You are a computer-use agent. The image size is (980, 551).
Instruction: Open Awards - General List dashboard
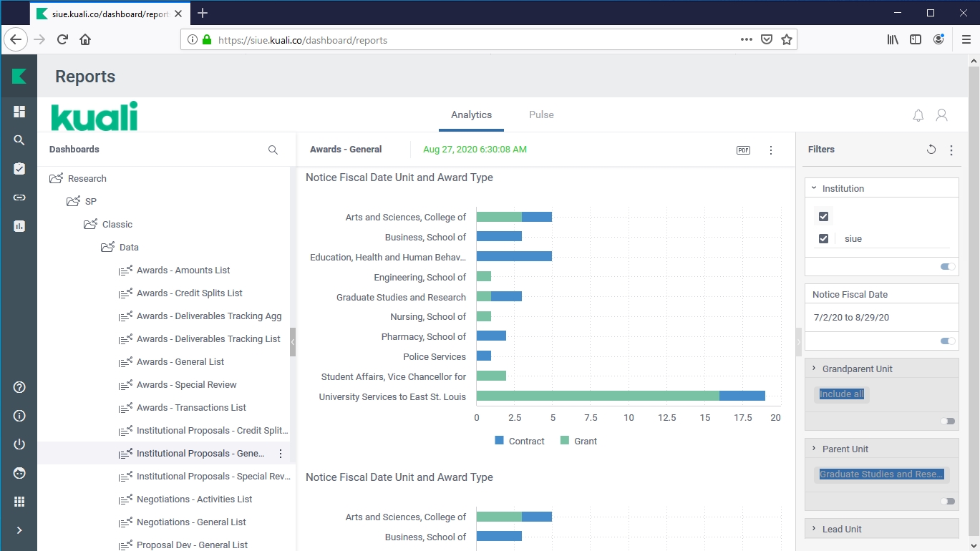180,362
